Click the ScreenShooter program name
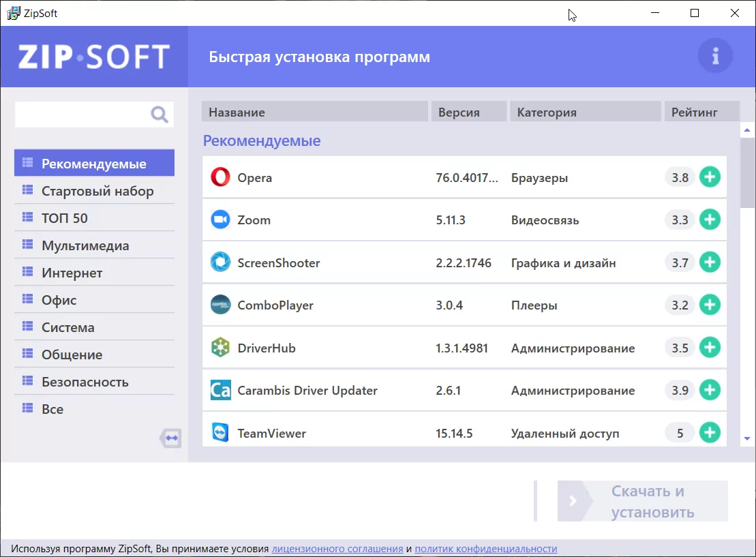 click(279, 263)
